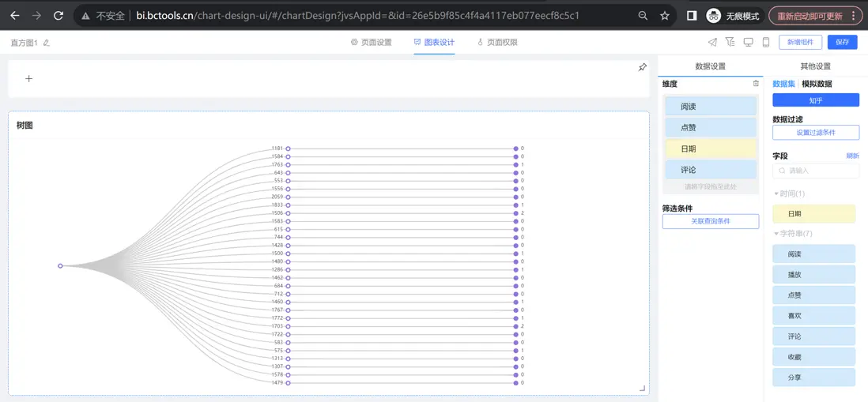Click the 收藏 field in field list
The height and width of the screenshot is (402, 868).
pos(813,357)
